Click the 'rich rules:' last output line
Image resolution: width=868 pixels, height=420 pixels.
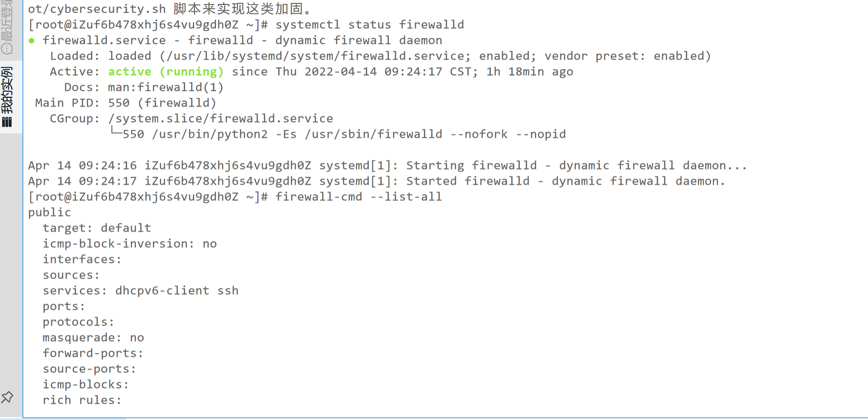click(x=82, y=400)
